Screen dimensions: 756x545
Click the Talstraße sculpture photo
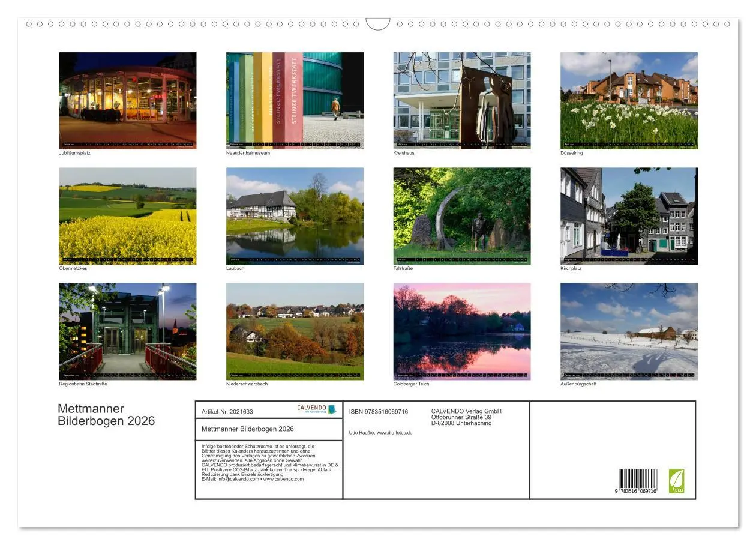[462, 216]
